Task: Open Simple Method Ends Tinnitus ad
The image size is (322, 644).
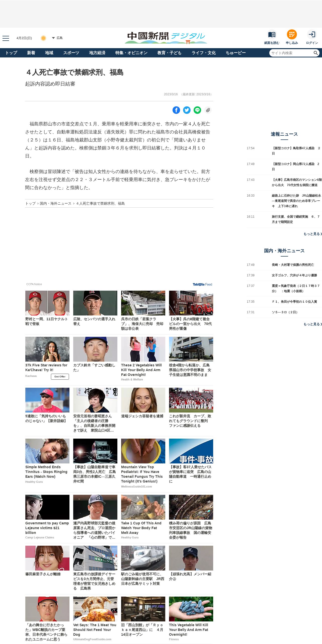Action: 46,472
